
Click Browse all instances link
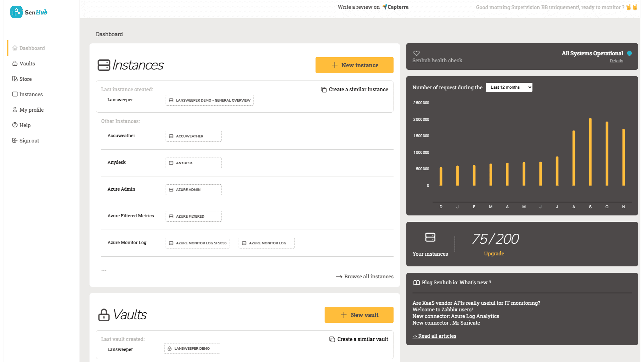tap(365, 277)
